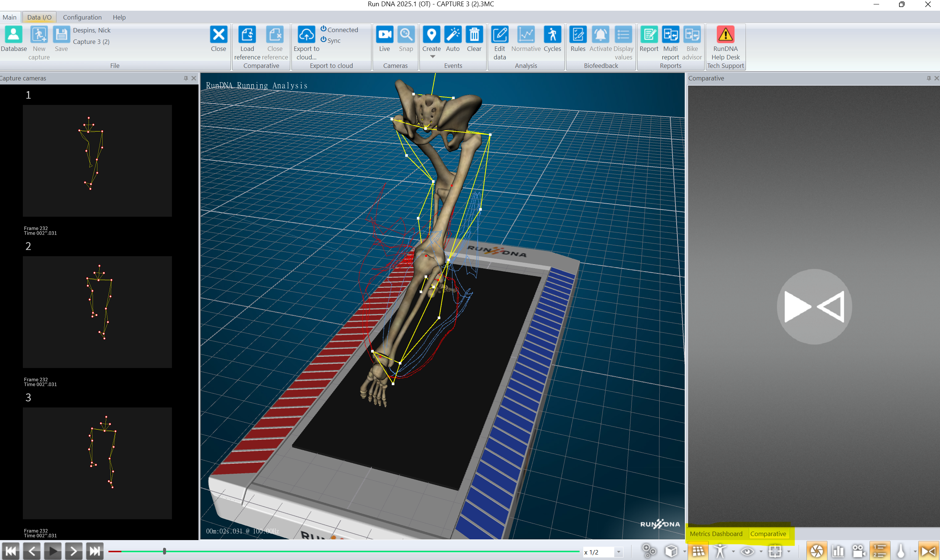Image resolution: width=940 pixels, height=560 pixels.
Task: Start the Live camera view
Action: 384,35
